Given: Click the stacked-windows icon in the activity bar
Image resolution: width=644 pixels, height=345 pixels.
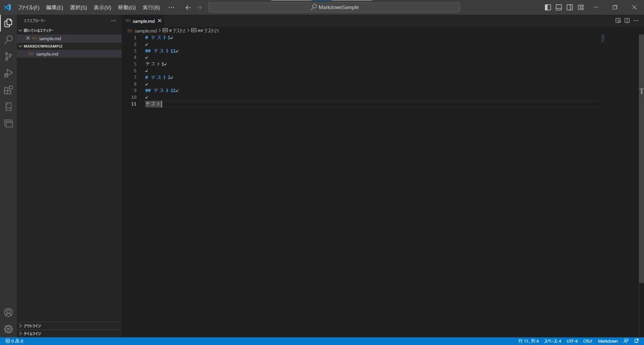Looking at the screenshot, I should (x=8, y=124).
